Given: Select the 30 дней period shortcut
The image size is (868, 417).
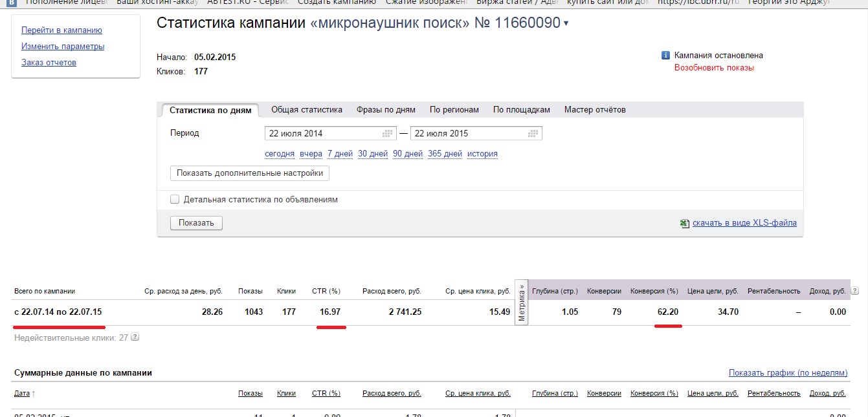Looking at the screenshot, I should pos(372,154).
